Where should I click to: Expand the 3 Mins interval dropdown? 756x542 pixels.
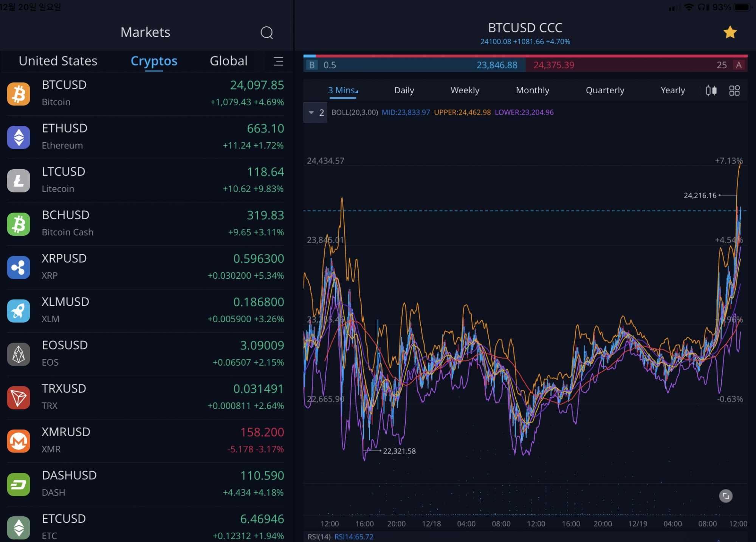(x=343, y=91)
